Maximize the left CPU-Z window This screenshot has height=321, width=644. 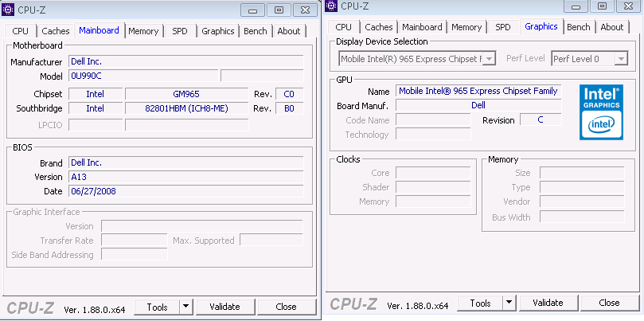279,10
